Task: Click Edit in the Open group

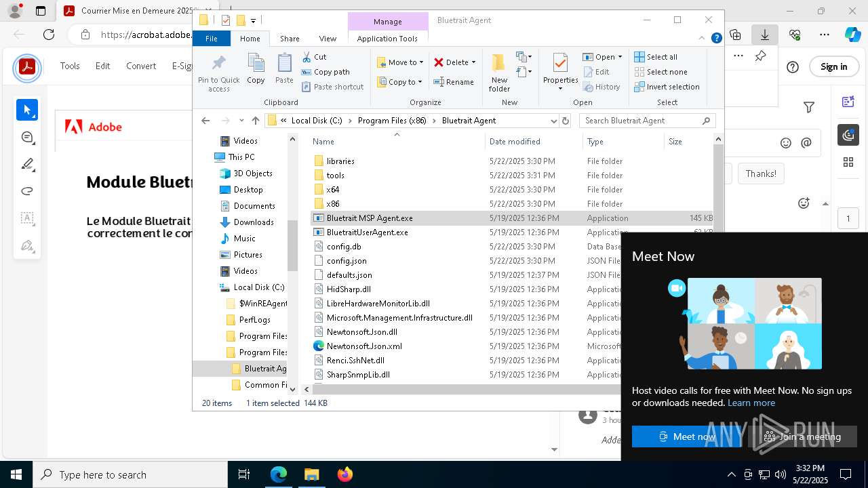Action: [x=596, y=72]
